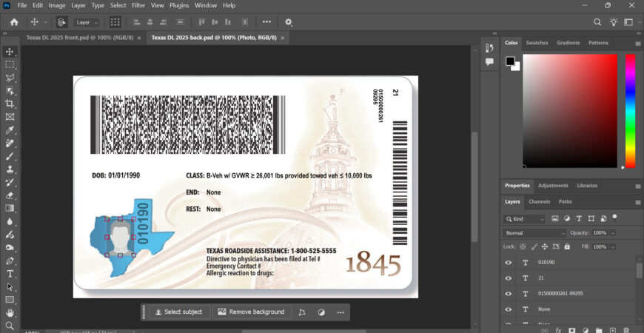
Task: Select the Spot Healing Brush tool
Action: coord(10,144)
